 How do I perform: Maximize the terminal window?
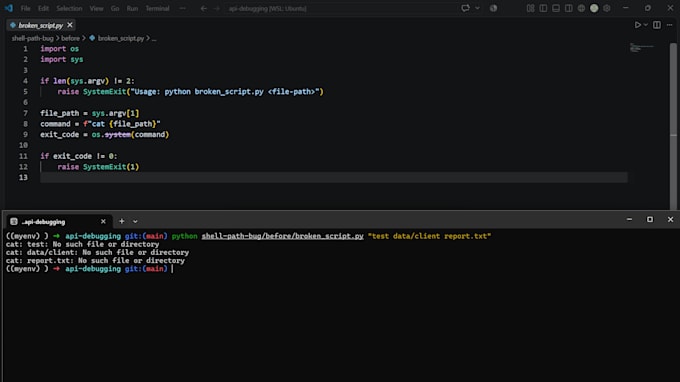pyautogui.click(x=650, y=219)
